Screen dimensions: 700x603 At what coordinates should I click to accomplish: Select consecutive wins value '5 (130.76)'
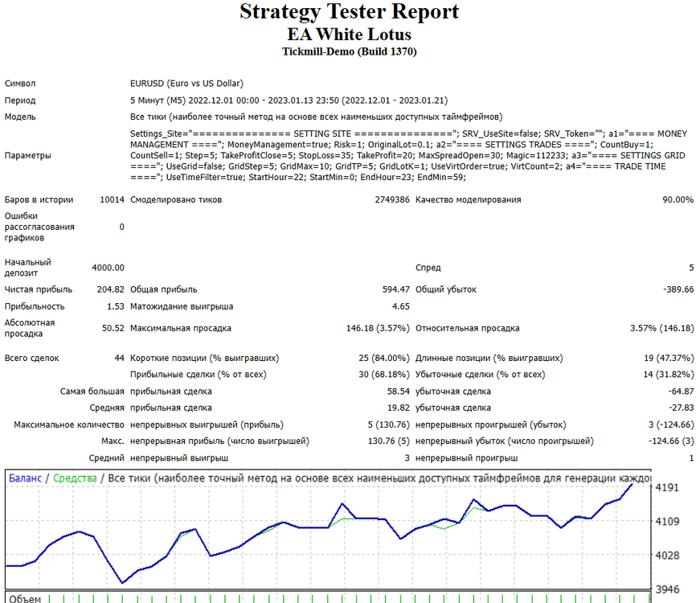[x=388, y=425]
